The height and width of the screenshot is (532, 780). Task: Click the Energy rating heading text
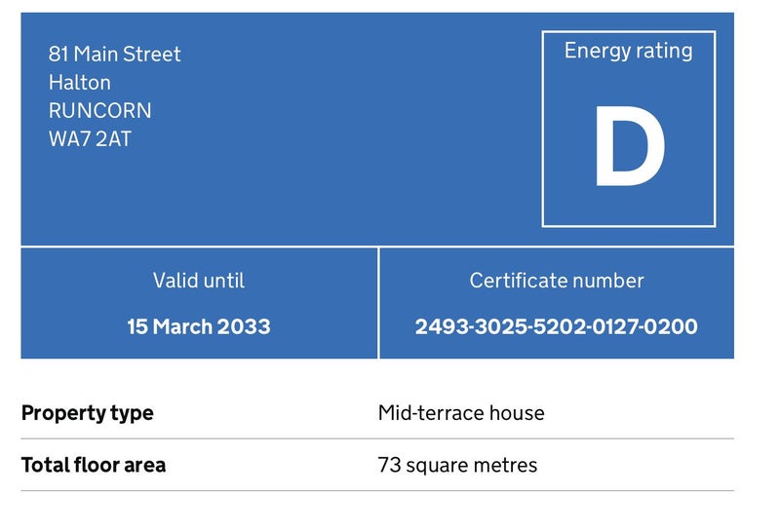tap(628, 52)
